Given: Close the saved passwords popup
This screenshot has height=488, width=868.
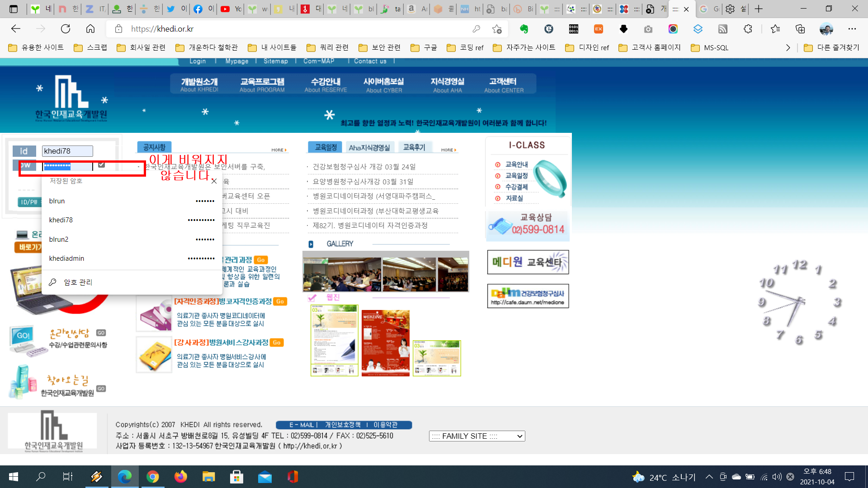Looking at the screenshot, I should coord(214,181).
